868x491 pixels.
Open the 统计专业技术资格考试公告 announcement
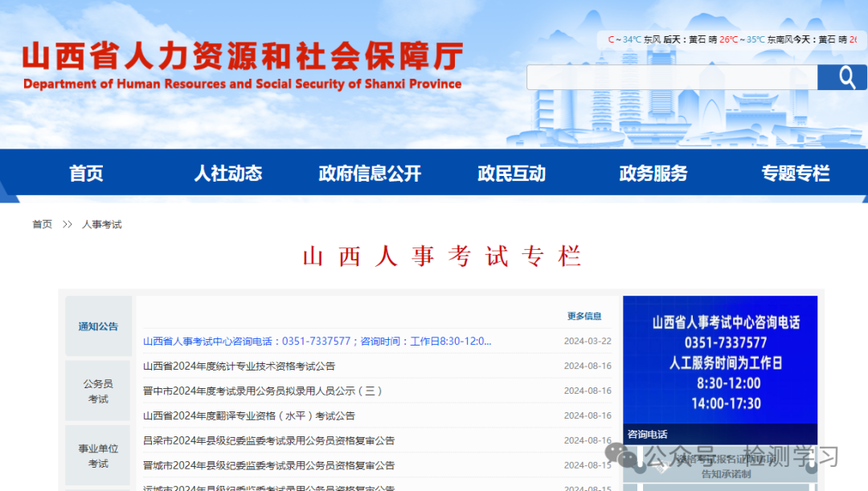coord(241,365)
